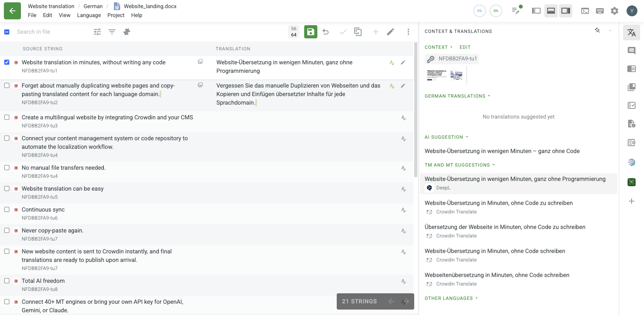Uncheck the 'Website translation in minutes' string checkbox

tap(7, 62)
